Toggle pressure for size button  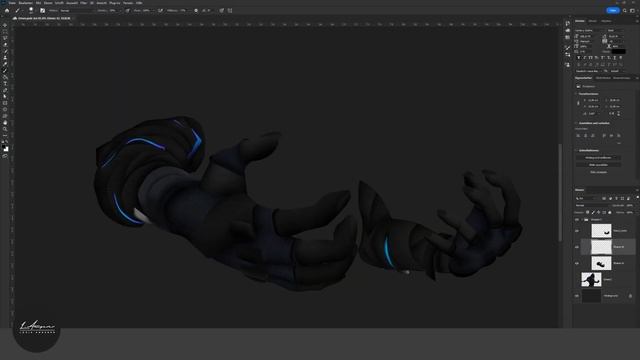(x=222, y=11)
